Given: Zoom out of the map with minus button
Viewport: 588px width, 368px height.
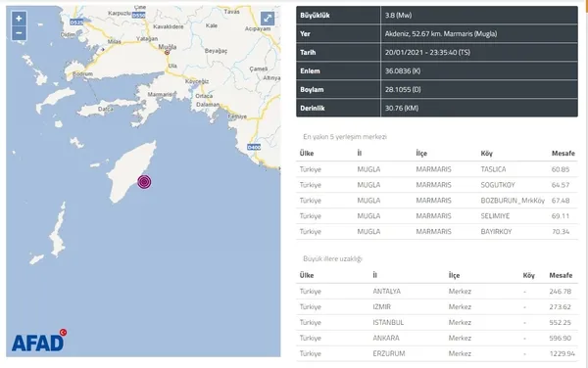Looking at the screenshot, I should click(x=19, y=33).
